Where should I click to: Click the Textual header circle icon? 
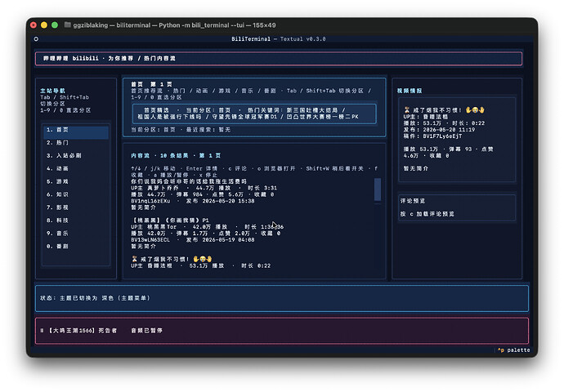coord(36,39)
